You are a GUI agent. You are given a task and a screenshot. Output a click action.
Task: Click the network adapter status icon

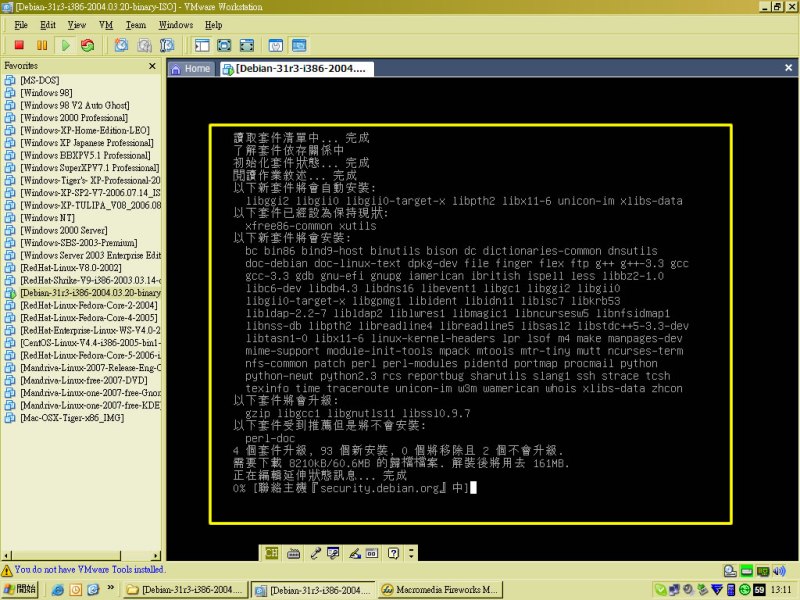pyautogui.click(x=763, y=571)
